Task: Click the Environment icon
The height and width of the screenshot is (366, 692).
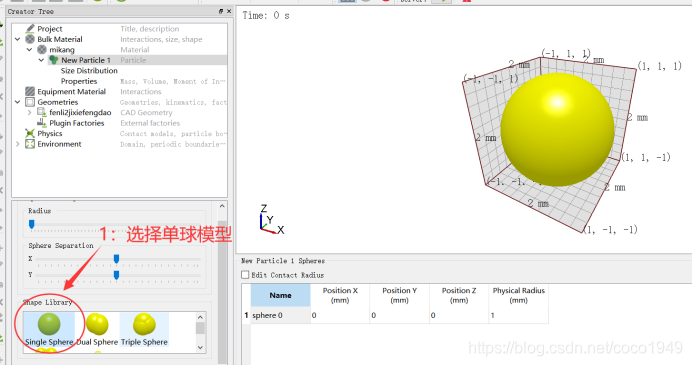Action: coord(30,144)
